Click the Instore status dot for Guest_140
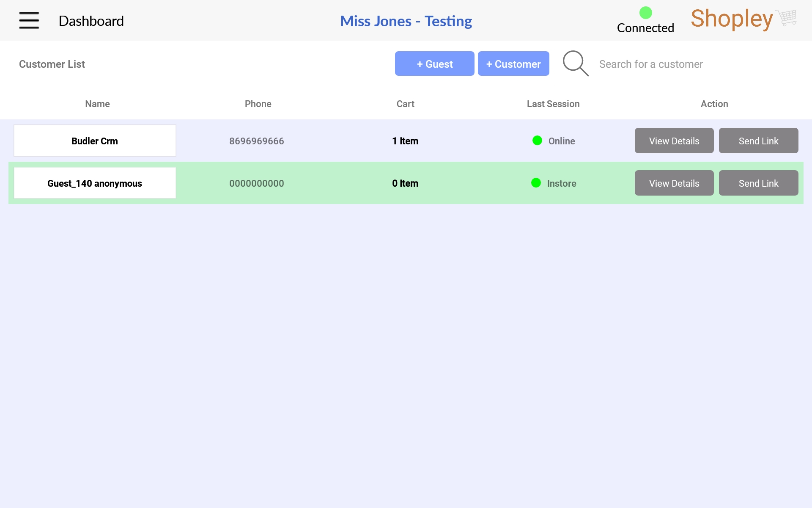Image resolution: width=812 pixels, height=508 pixels. 536,183
